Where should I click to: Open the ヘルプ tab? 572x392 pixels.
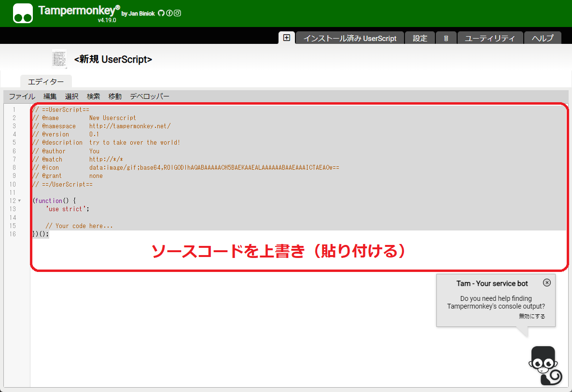(x=543, y=38)
